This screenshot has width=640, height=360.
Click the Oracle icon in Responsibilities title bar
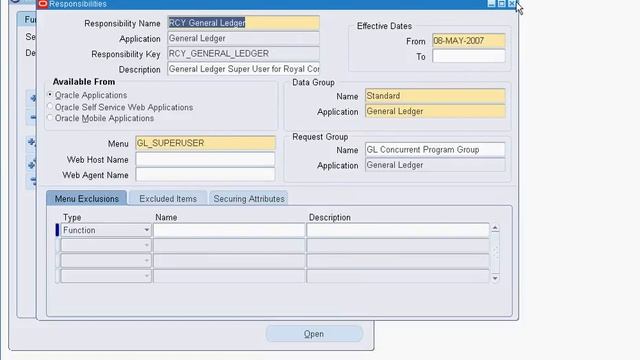[42, 4]
